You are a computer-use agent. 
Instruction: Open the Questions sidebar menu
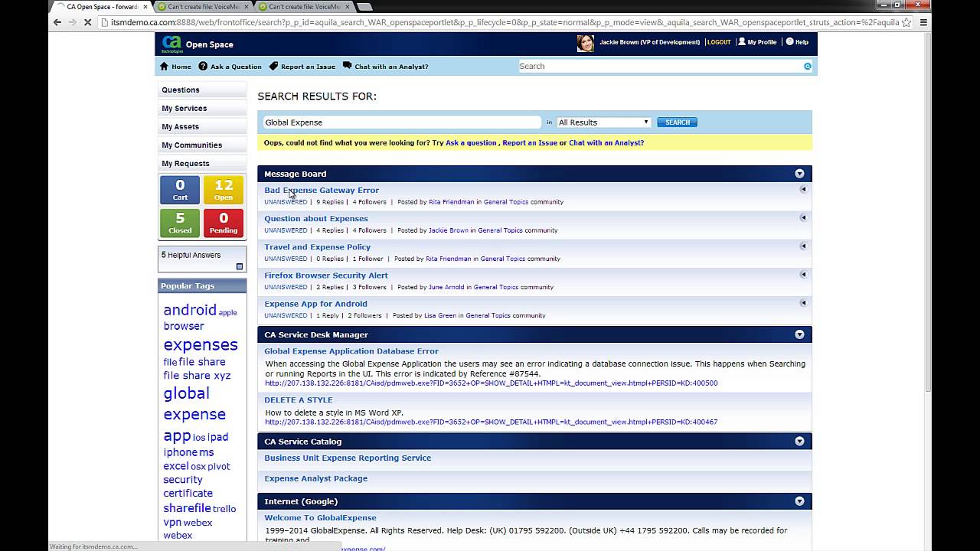[x=202, y=90]
